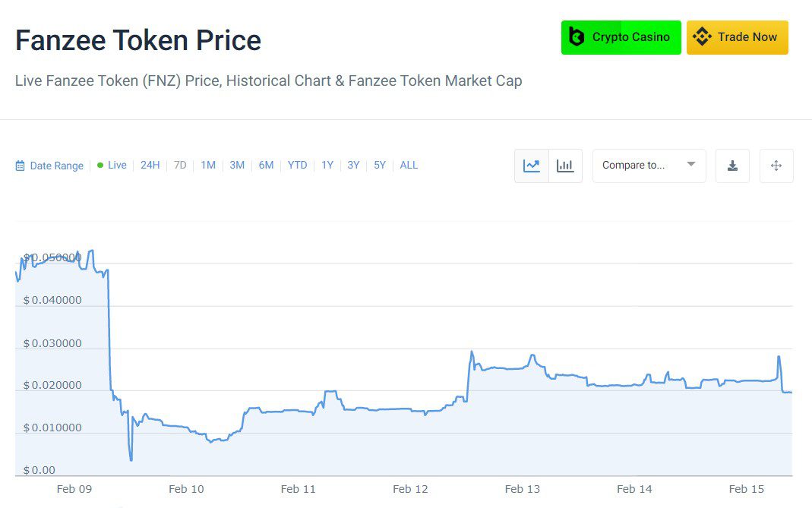Download the chart data
The height and width of the screenshot is (508, 812).
pos(732,166)
